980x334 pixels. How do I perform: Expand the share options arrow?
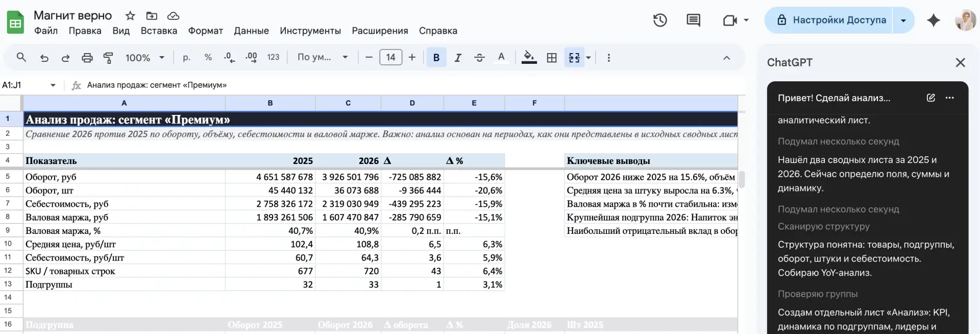pos(903,20)
